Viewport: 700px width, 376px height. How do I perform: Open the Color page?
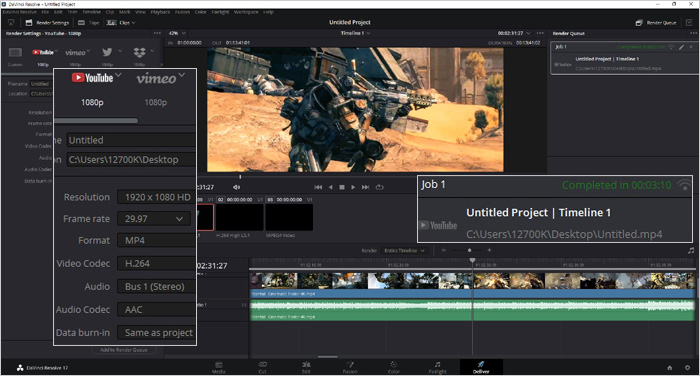tap(393, 367)
